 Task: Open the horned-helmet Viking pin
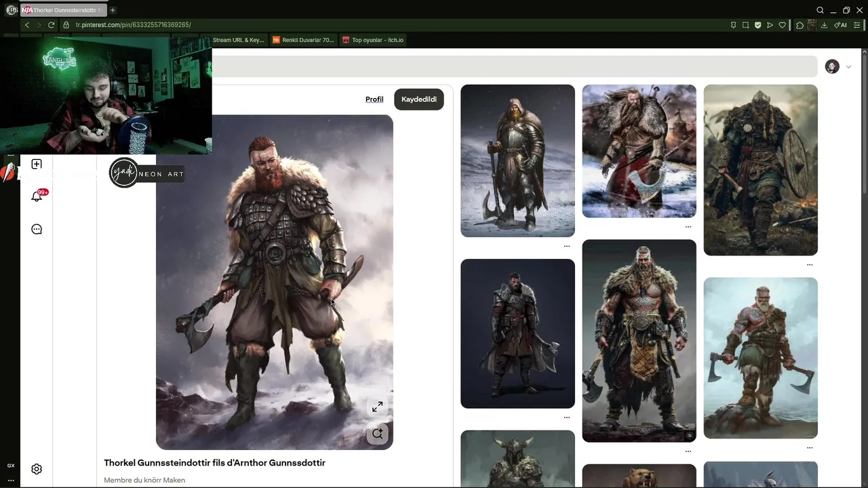click(x=517, y=459)
